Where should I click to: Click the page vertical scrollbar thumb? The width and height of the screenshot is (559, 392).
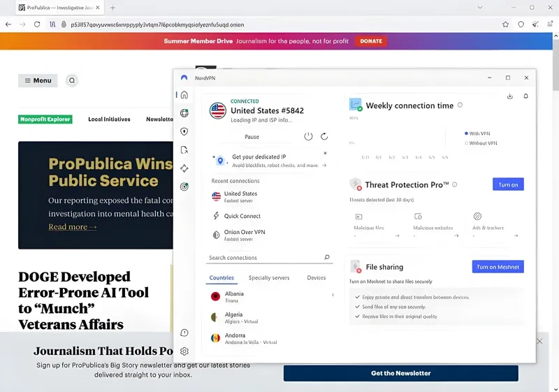(x=556, y=66)
